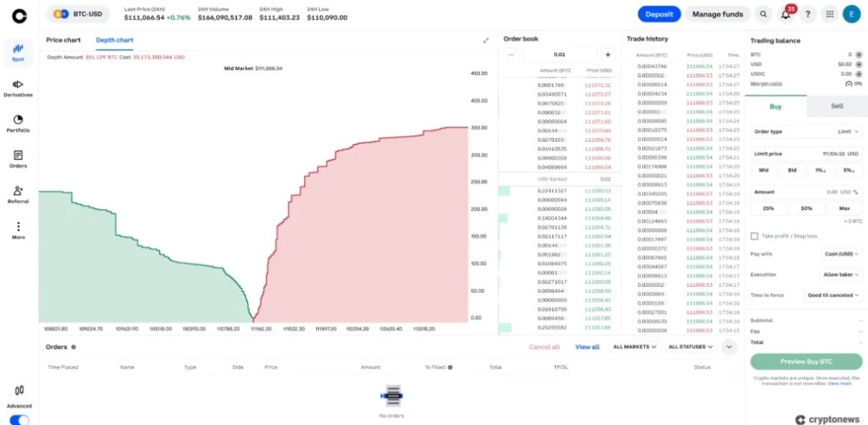
Task: Toggle the Advanced mode switch
Action: tap(19, 420)
